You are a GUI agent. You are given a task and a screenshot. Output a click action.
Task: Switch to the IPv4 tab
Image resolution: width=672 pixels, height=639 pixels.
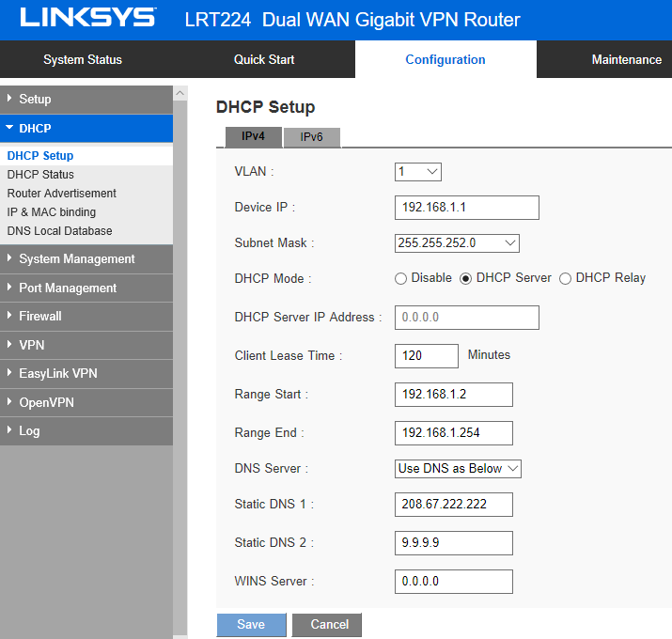[x=253, y=136]
